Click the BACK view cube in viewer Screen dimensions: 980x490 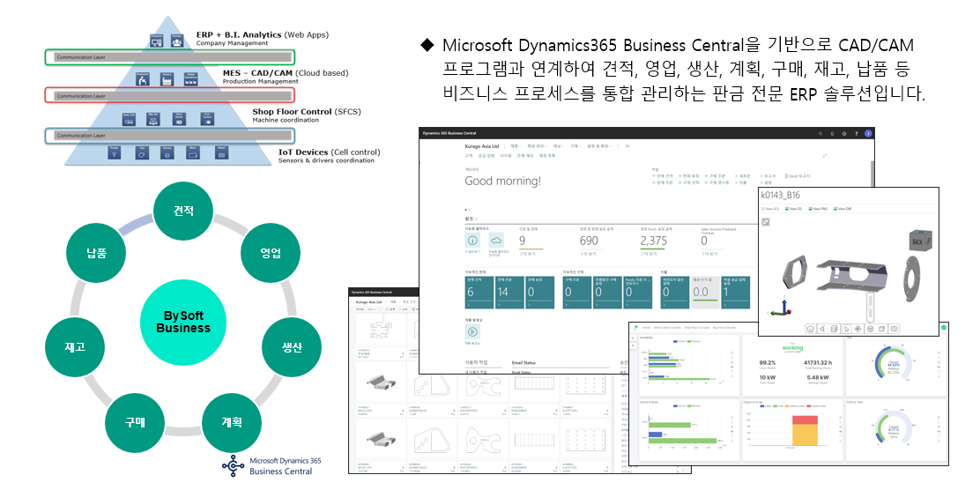919,241
